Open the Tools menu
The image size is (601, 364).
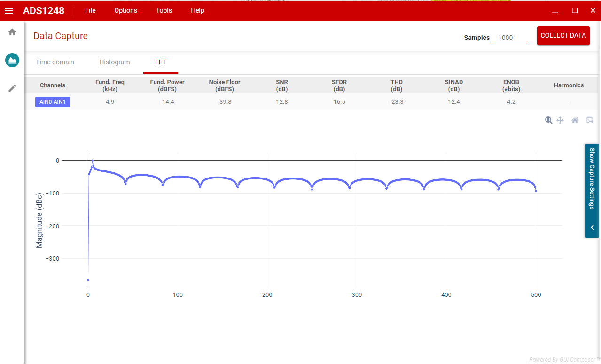(164, 10)
